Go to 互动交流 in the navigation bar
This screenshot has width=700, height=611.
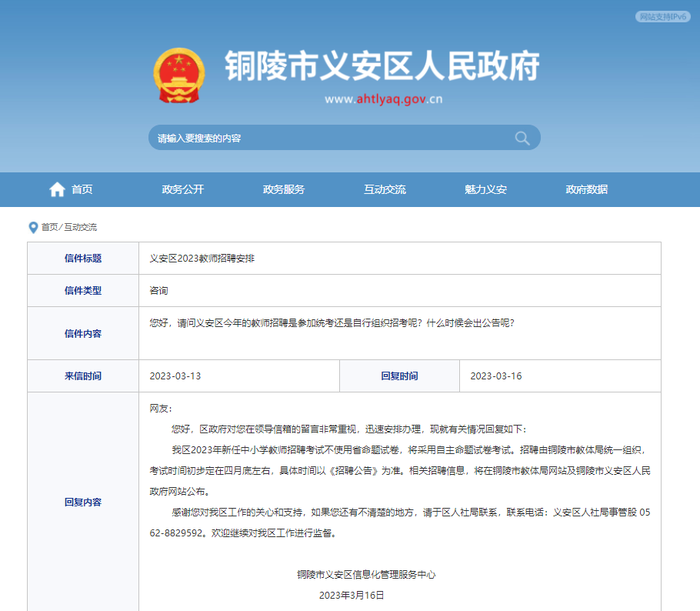tap(385, 190)
